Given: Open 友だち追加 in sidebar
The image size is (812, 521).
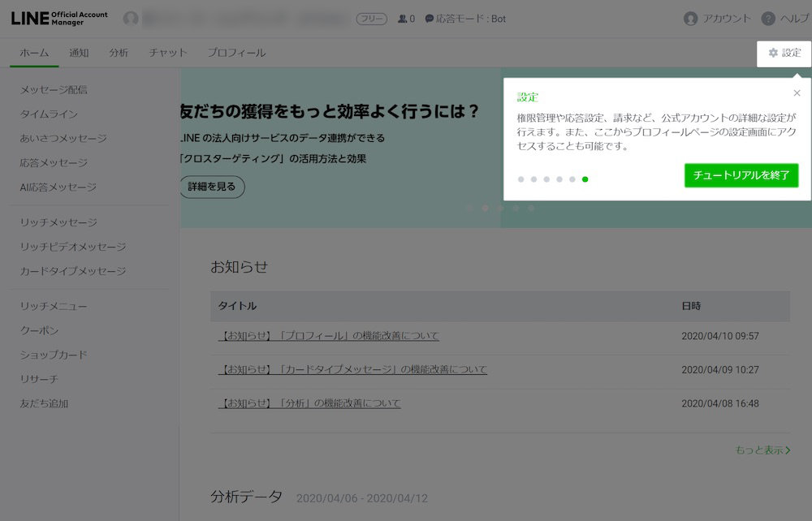Looking at the screenshot, I should [x=44, y=403].
